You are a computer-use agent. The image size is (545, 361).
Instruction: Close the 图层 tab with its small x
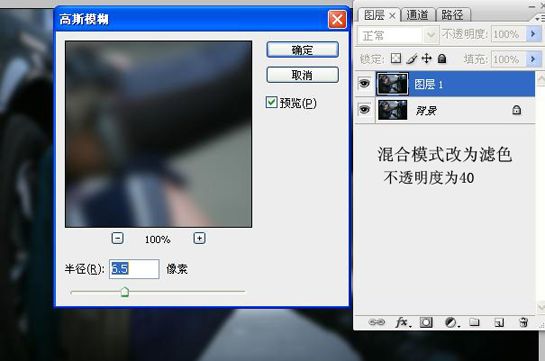tap(392, 16)
